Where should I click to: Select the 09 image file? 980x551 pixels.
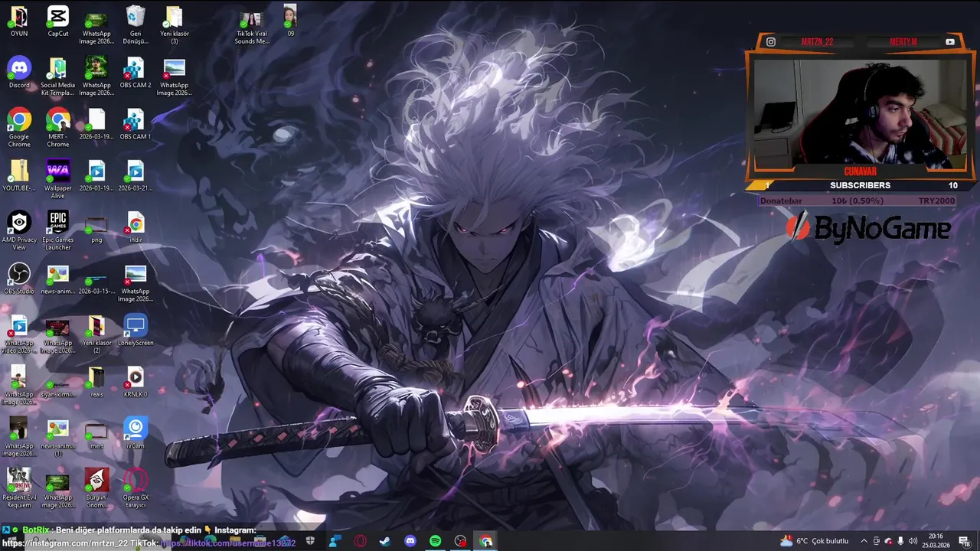tap(290, 21)
